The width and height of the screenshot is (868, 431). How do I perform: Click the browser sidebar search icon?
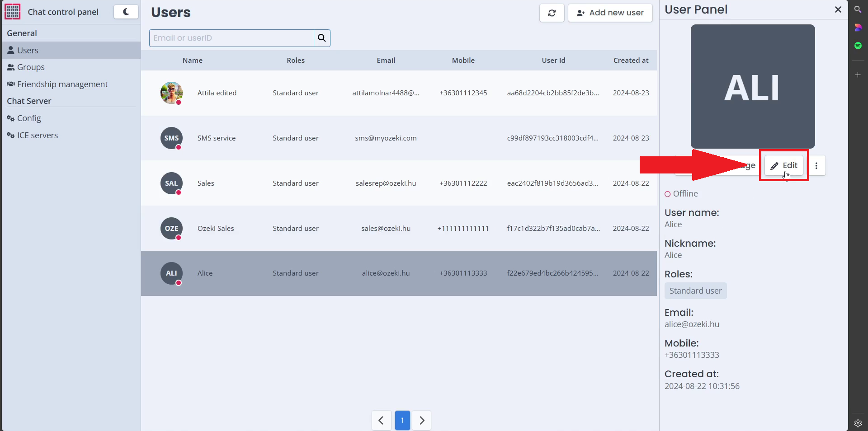[858, 9]
